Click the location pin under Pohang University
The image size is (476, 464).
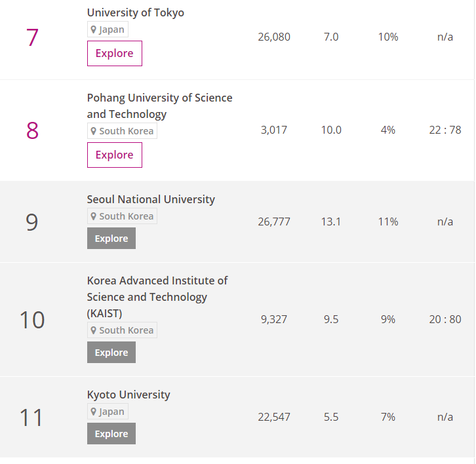pyautogui.click(x=94, y=131)
